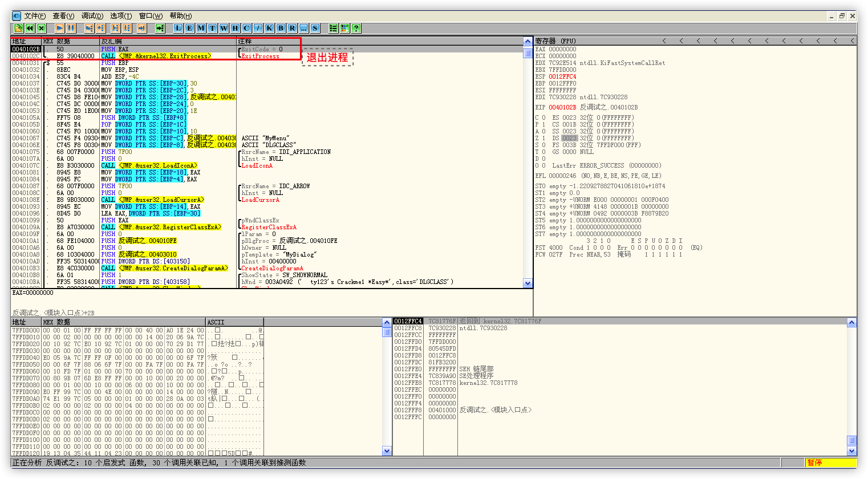Screen dimensions: 868x479
Task: Open the 选项(T) menu
Action: tap(120, 16)
